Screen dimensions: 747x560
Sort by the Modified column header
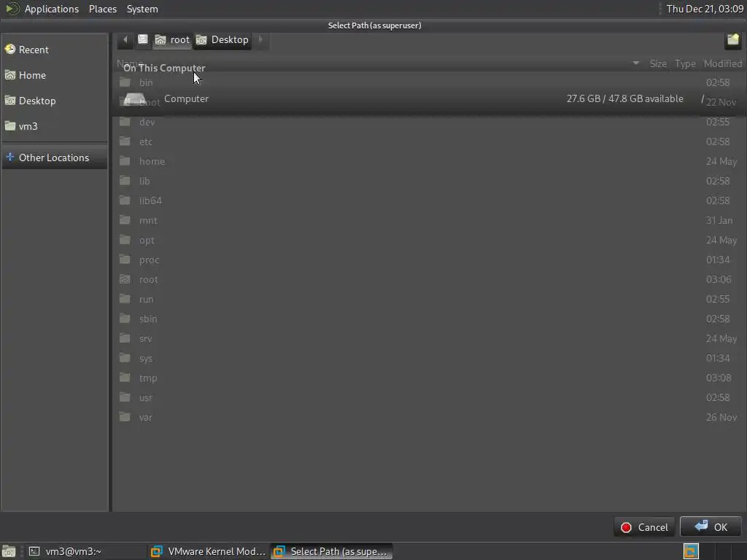click(722, 64)
